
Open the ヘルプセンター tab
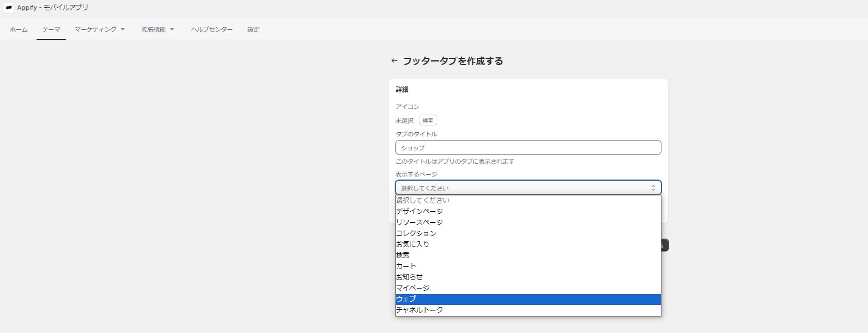pyautogui.click(x=211, y=29)
